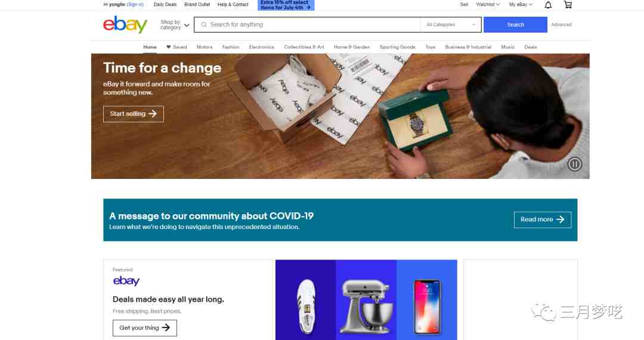Open the Electronics category tab
Screen dimensions: 644x340
[x=261, y=47]
